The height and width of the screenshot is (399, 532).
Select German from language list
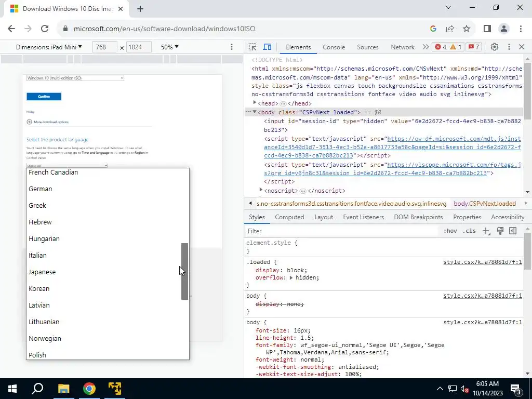tap(41, 189)
